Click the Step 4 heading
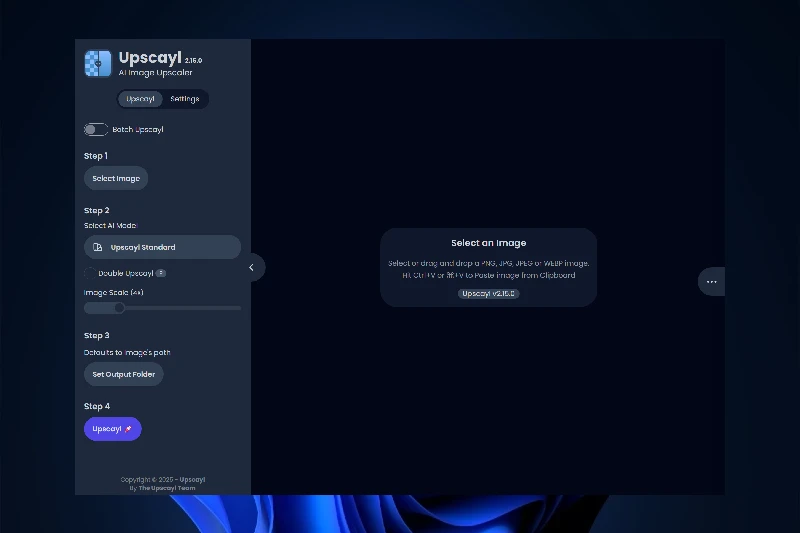Viewport: 800px width, 533px height. coord(97,407)
